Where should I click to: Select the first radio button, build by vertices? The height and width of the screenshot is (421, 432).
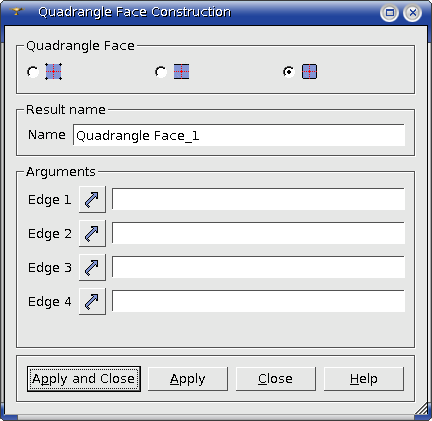click(33, 72)
